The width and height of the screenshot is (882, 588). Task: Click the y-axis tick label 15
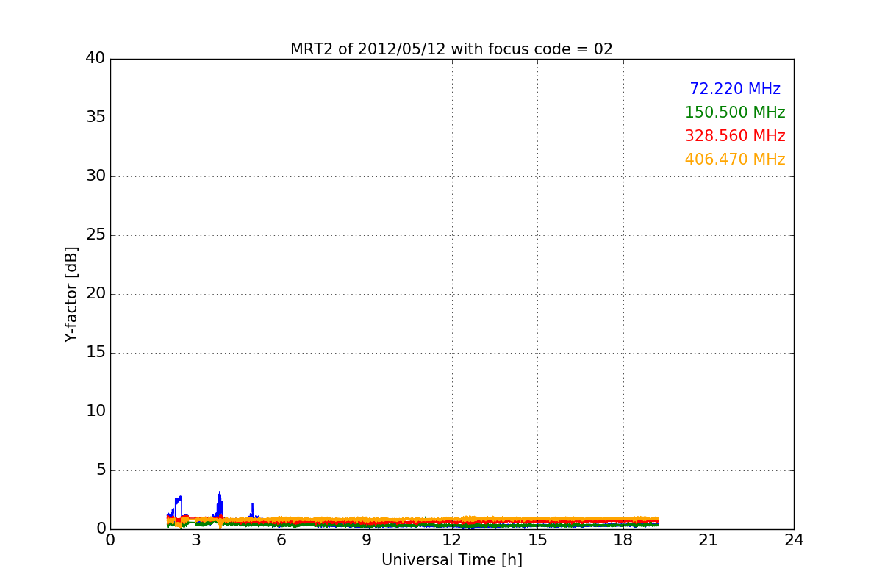(x=96, y=353)
